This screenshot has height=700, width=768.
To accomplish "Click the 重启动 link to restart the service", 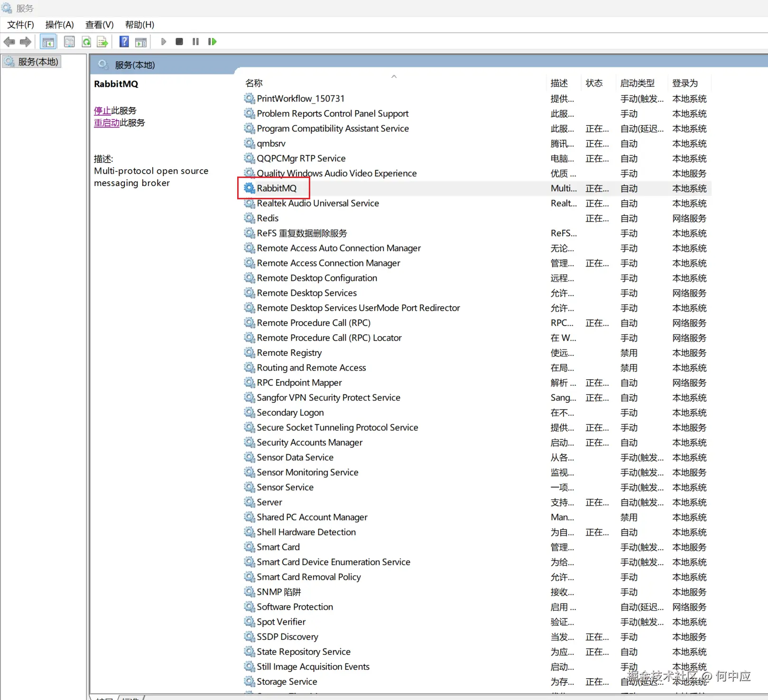I will coord(107,123).
